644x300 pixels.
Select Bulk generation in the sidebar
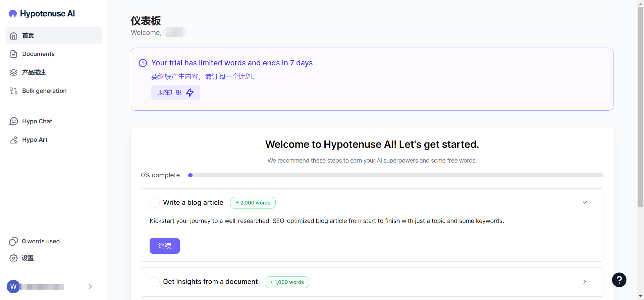[x=44, y=91]
